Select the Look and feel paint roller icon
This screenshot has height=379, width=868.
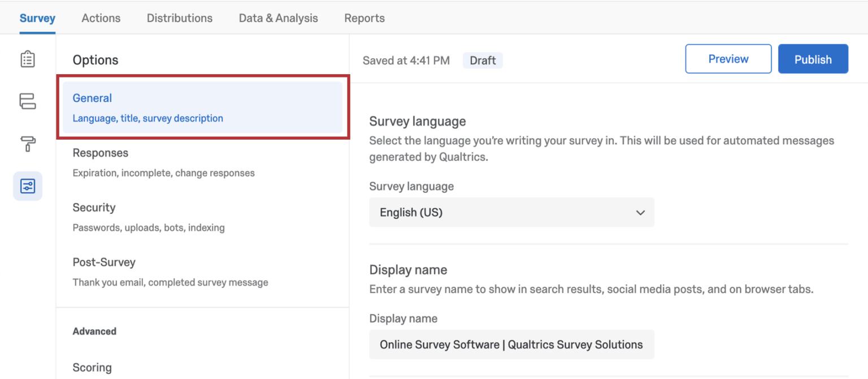(27, 143)
